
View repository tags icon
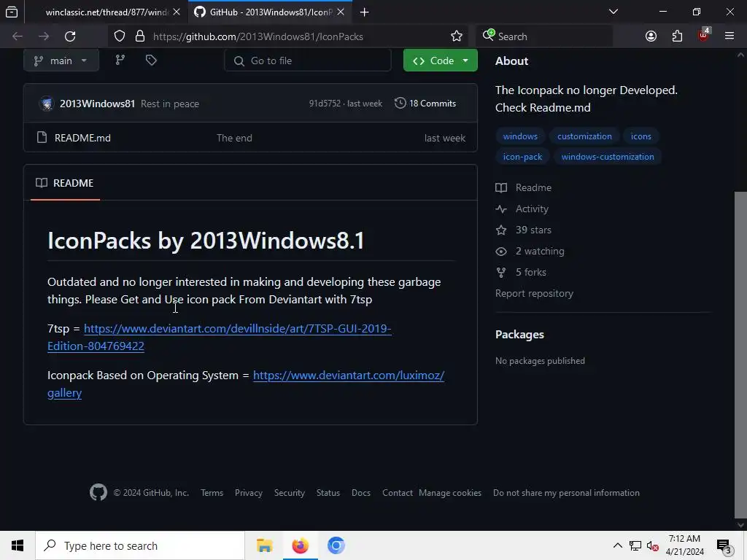click(151, 60)
